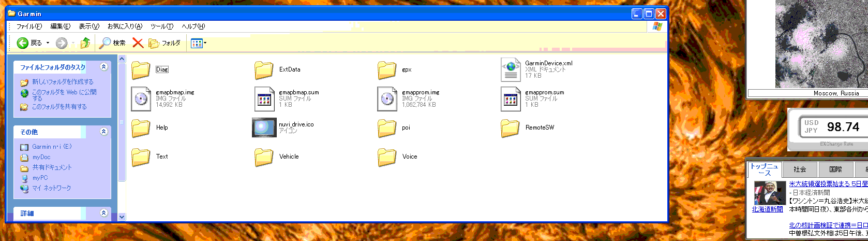Click the Forward arrow icon in toolbar
The width and height of the screenshot is (868, 241).
[x=62, y=43]
